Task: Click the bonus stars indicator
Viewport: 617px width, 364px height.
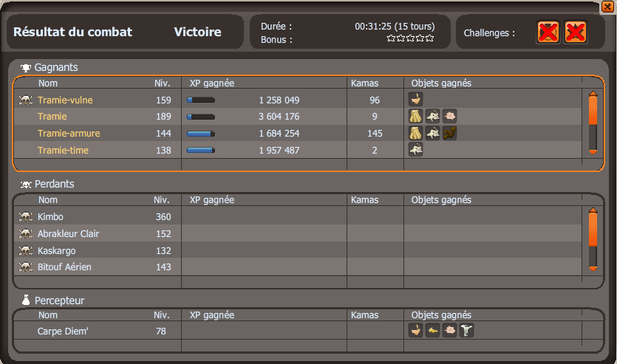Action: tap(410, 38)
